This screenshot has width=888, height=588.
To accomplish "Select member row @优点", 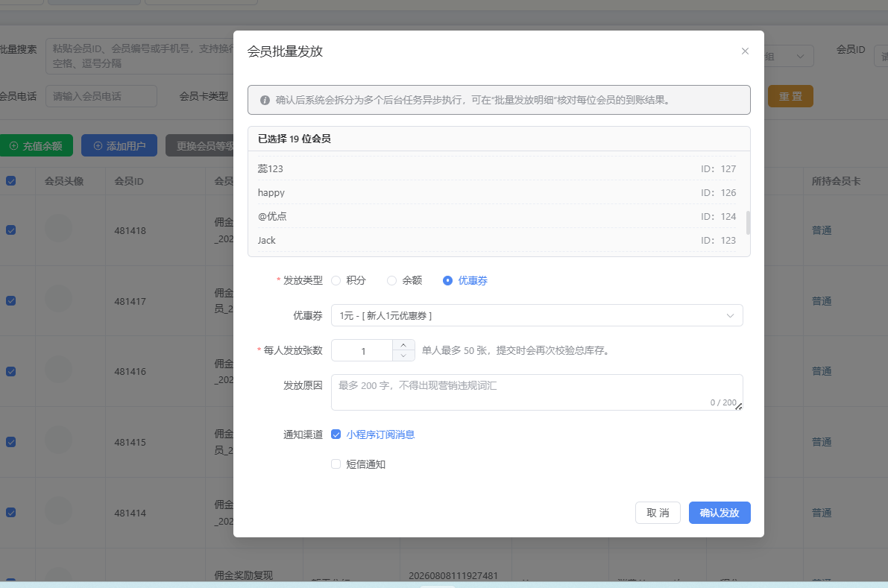I will [497, 216].
